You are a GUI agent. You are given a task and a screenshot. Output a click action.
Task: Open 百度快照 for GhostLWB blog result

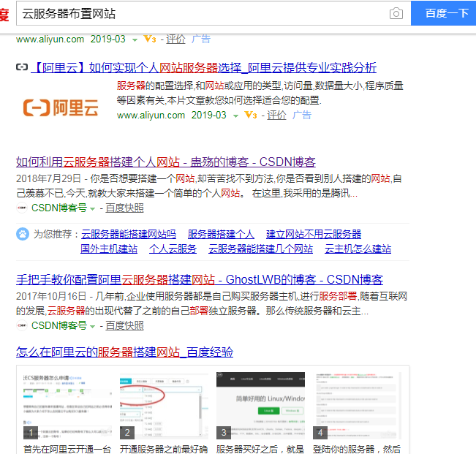[x=124, y=325]
